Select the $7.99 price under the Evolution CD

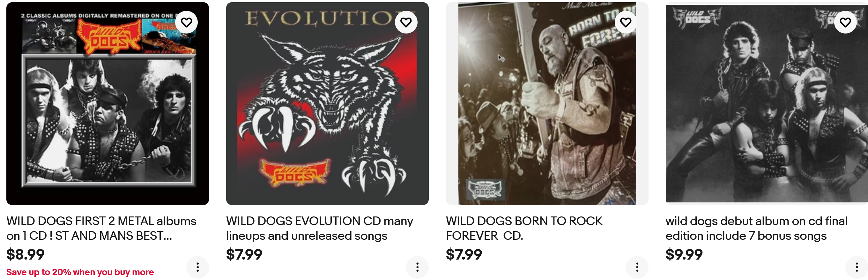pos(244,254)
